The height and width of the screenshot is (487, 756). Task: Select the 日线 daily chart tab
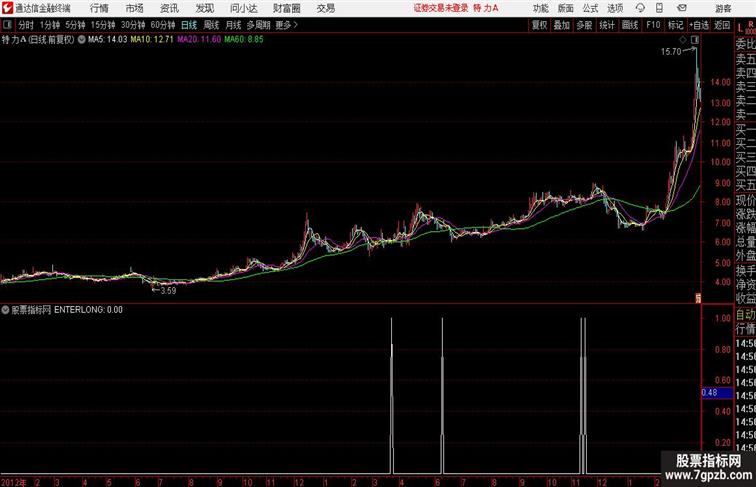click(189, 25)
